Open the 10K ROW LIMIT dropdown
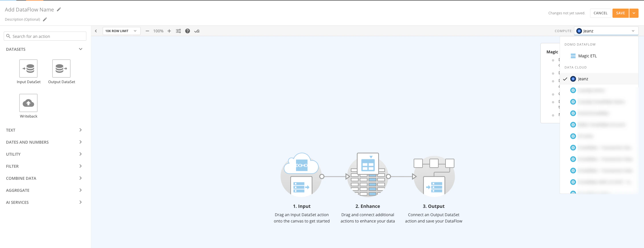644x248 pixels. pyautogui.click(x=122, y=31)
